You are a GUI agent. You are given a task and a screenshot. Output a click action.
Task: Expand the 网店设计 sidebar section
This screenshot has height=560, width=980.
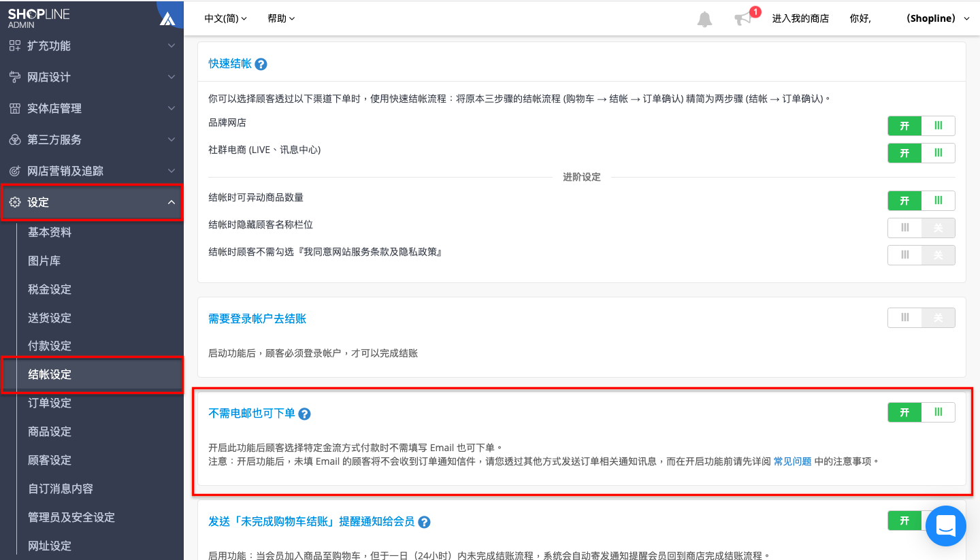click(92, 77)
